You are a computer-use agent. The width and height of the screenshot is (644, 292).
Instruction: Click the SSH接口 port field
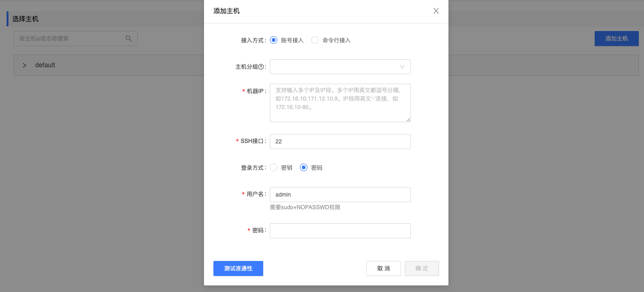(x=340, y=142)
